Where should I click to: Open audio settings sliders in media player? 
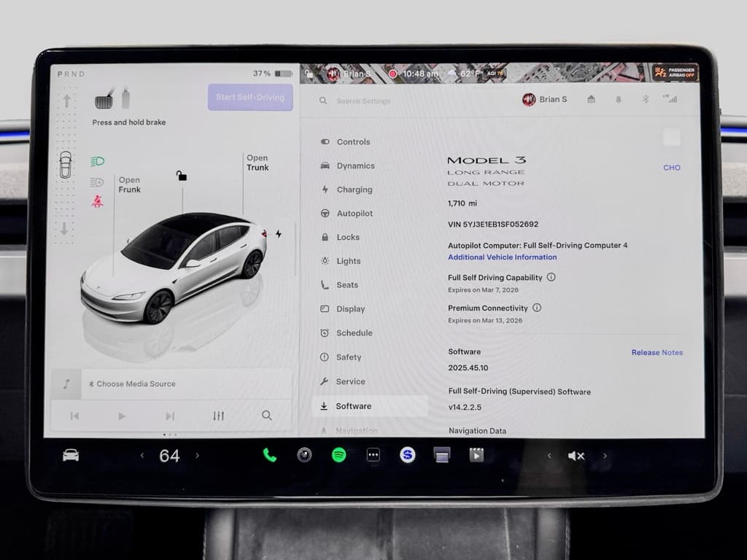(x=218, y=415)
